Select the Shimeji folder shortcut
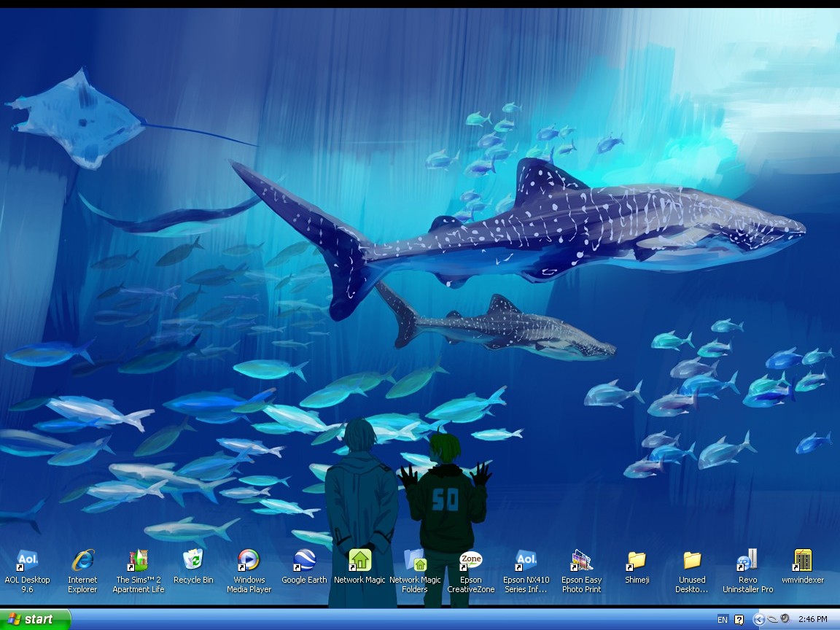Image resolution: width=840 pixels, height=630 pixels. 637,567
